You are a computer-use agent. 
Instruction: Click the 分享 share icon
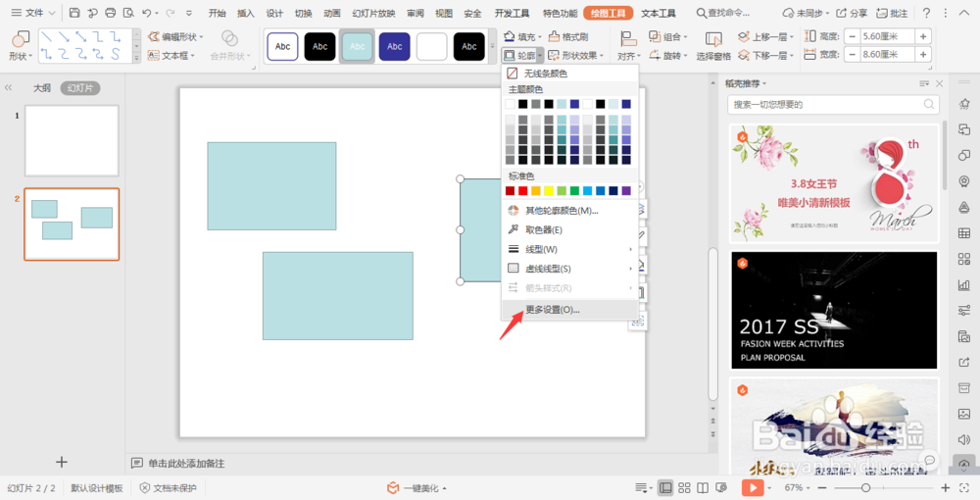[852, 13]
